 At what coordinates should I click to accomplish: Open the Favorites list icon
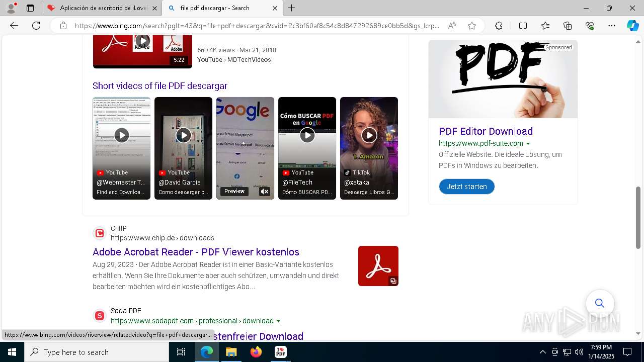click(x=545, y=26)
